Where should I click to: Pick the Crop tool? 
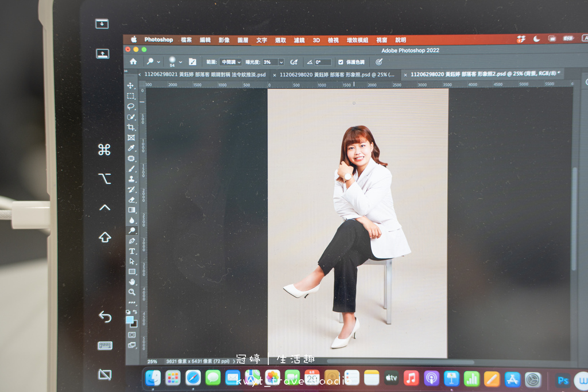[x=131, y=127]
